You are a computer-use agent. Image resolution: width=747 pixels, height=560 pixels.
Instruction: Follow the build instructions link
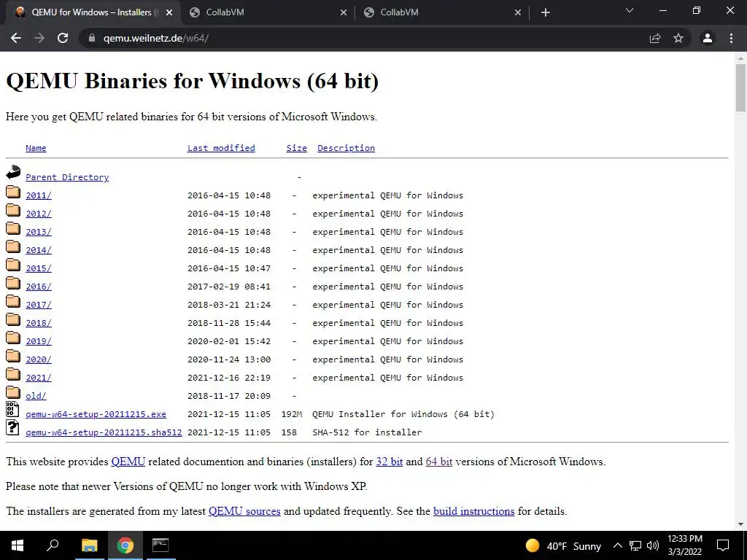[474, 511]
